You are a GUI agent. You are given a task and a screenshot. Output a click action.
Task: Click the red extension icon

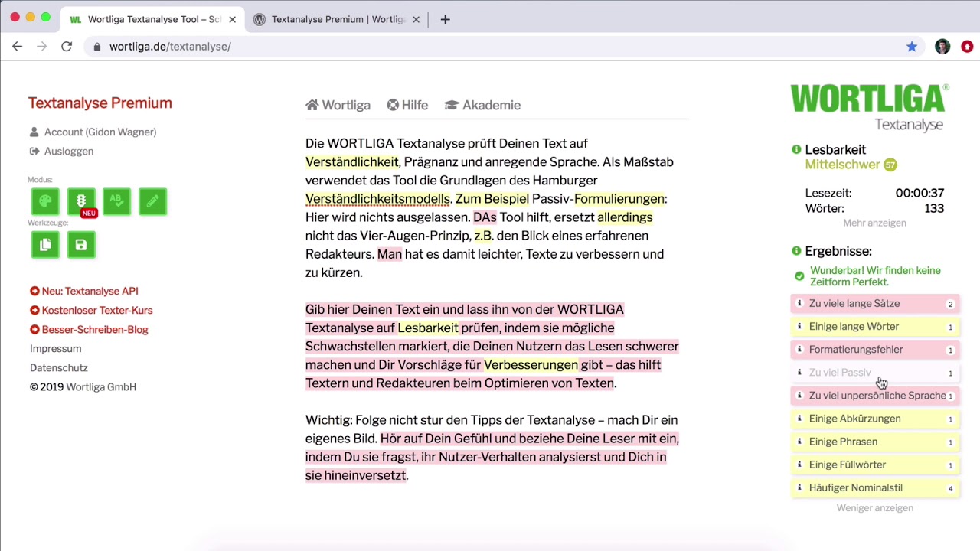[x=967, y=47]
